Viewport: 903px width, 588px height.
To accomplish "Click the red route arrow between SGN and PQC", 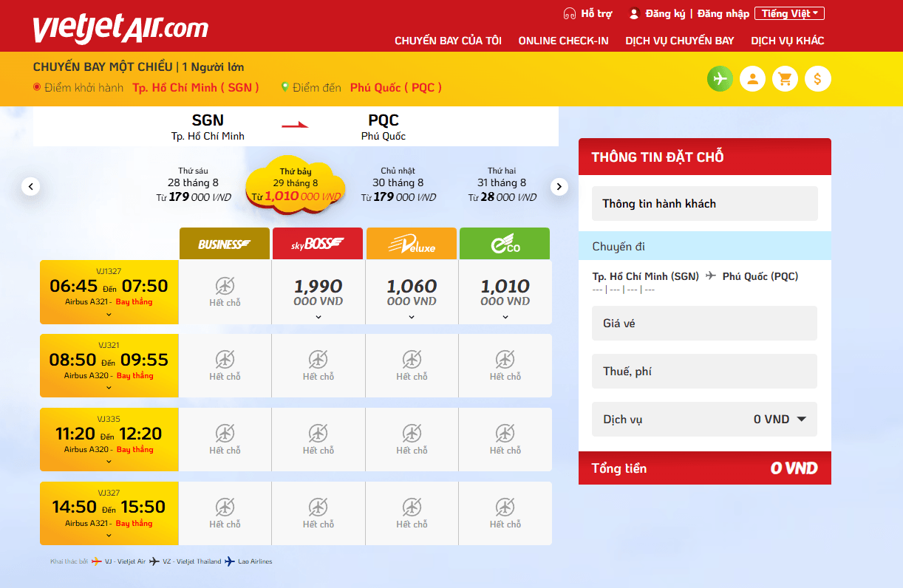I will point(295,126).
